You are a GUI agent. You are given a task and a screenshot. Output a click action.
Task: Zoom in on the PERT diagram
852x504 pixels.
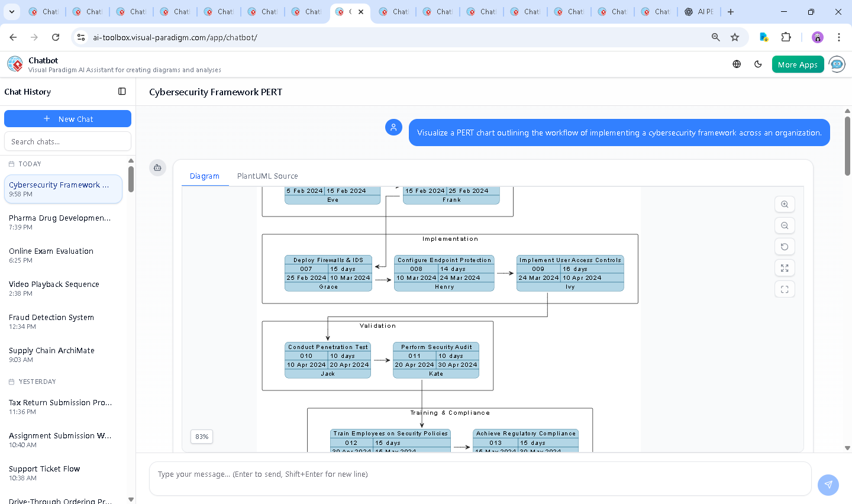click(785, 204)
